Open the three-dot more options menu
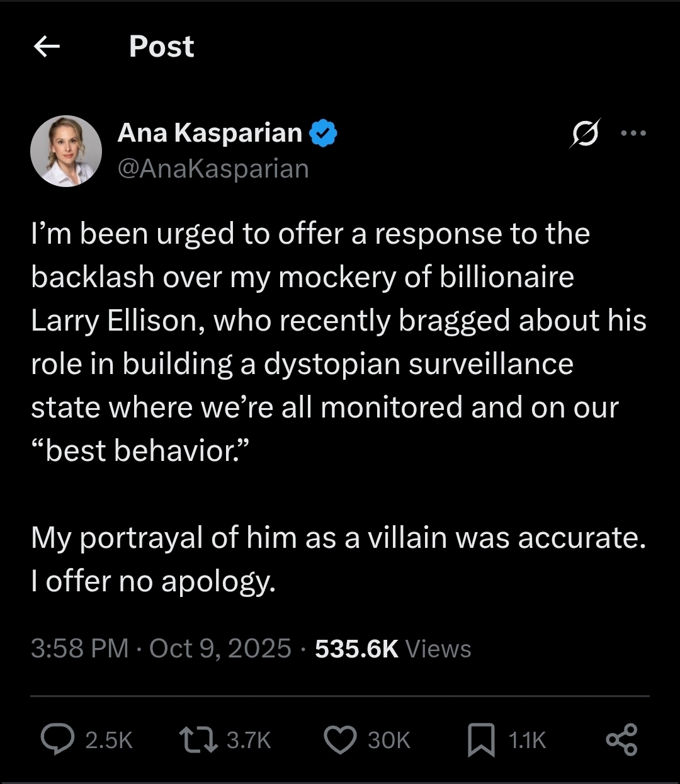680x784 pixels. point(633,134)
